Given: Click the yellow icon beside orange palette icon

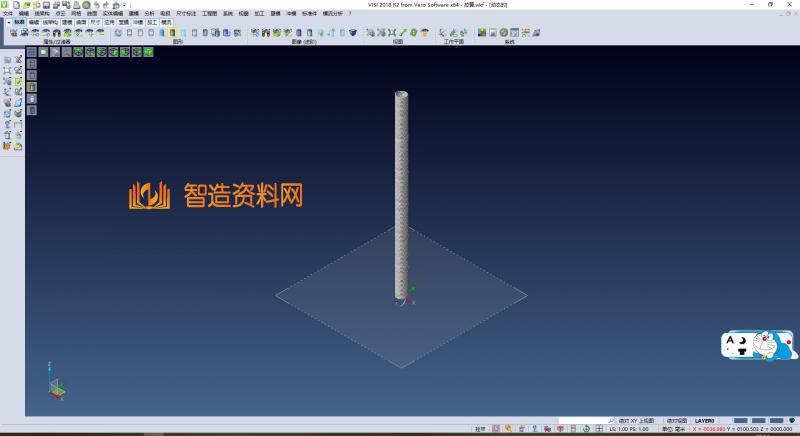Looking at the screenshot, I should 18,146.
